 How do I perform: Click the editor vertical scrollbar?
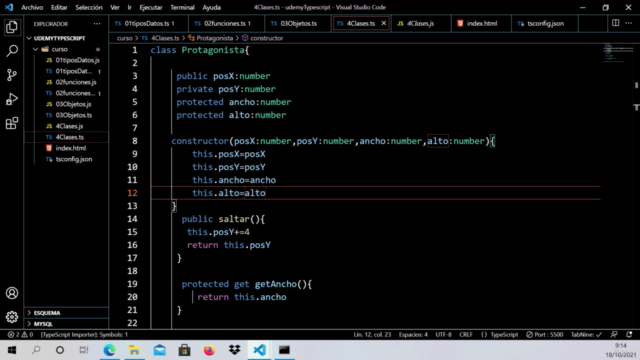click(x=636, y=186)
